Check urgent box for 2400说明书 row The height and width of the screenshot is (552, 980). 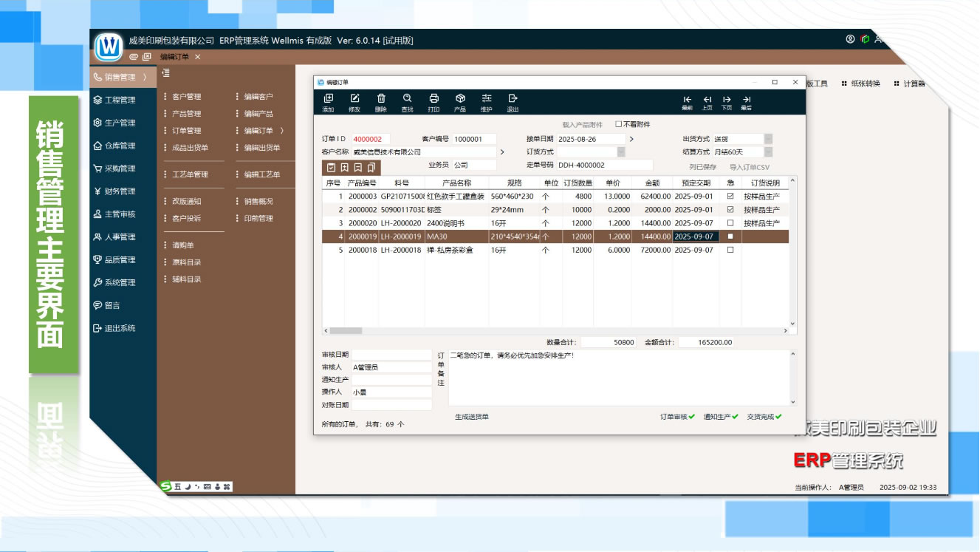(730, 223)
